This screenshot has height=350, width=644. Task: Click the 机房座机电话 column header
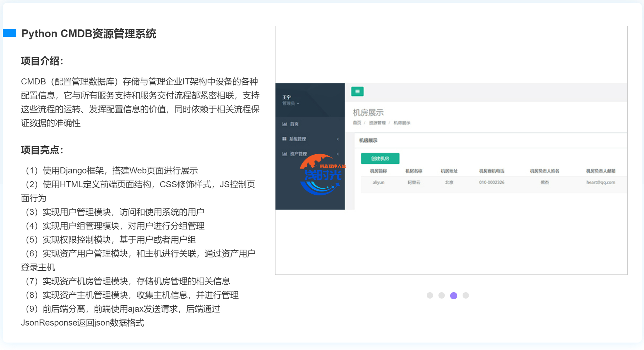click(x=491, y=171)
